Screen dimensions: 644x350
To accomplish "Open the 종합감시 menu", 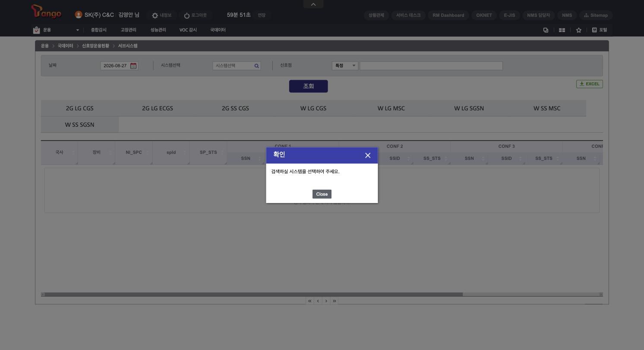I will pyautogui.click(x=98, y=30).
